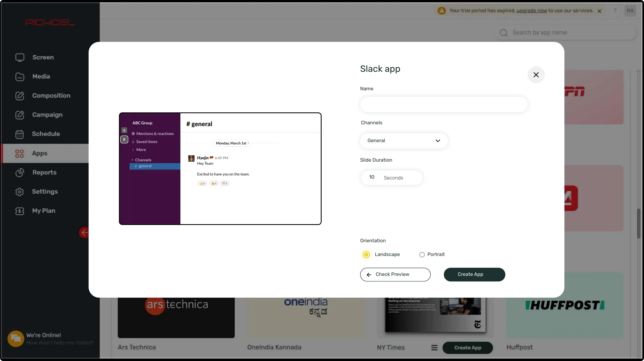Click the Reports icon in sidebar
The image size is (644, 361).
pos(19,173)
